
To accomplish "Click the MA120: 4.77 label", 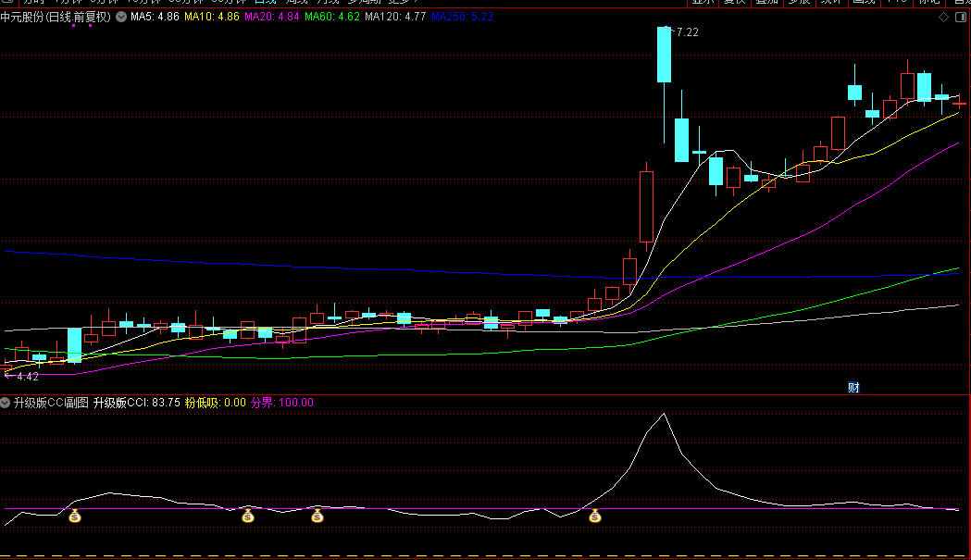I will 395,17.
